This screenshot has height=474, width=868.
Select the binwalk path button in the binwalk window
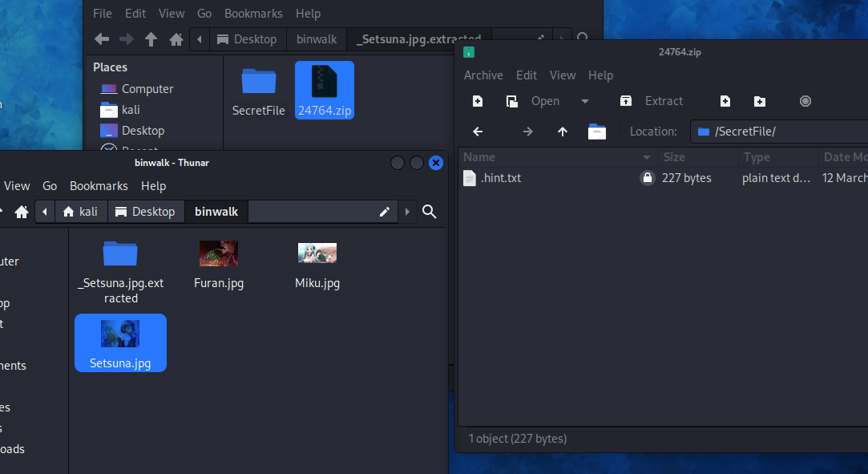coord(216,212)
